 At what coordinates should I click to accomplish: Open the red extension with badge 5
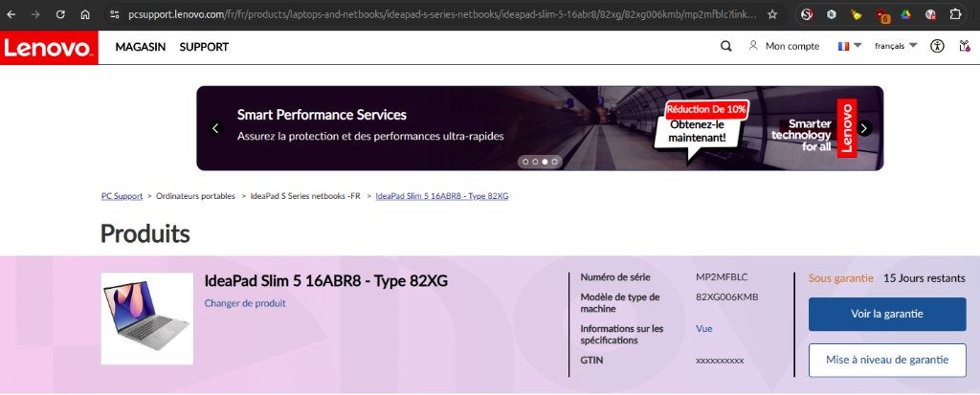pos(881,15)
